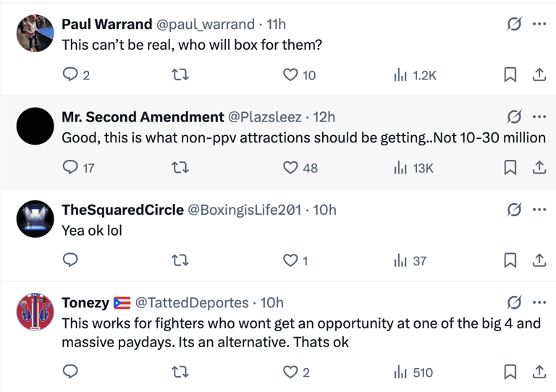This screenshot has width=556, height=392.
Task: Open the @BoxingisLife201 handle link
Action: click(245, 210)
